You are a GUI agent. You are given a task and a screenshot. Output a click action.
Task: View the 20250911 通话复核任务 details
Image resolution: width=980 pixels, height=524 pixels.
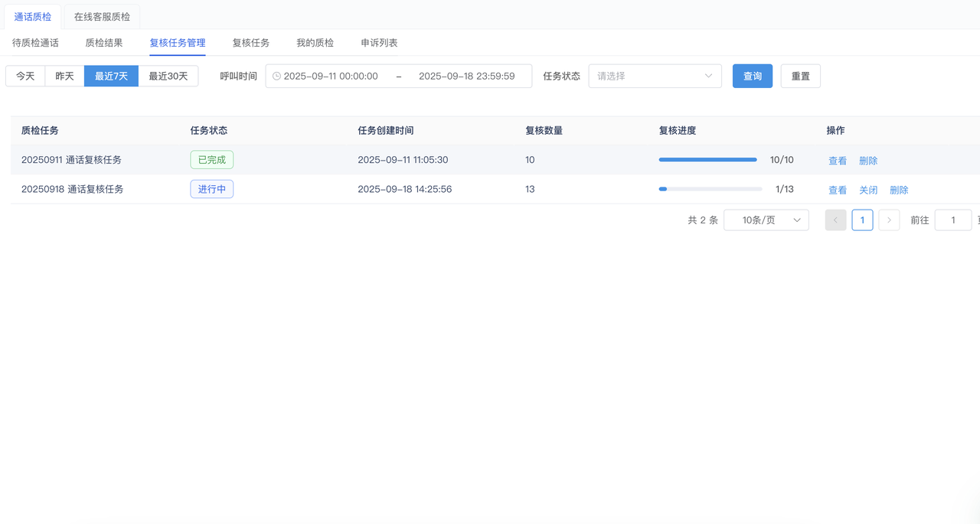coord(838,161)
